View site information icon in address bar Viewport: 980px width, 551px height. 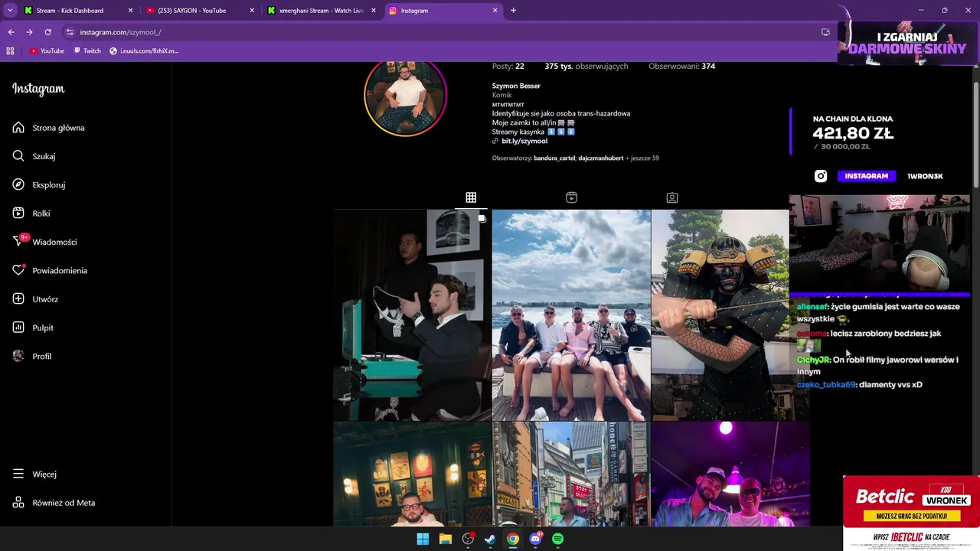point(70,32)
